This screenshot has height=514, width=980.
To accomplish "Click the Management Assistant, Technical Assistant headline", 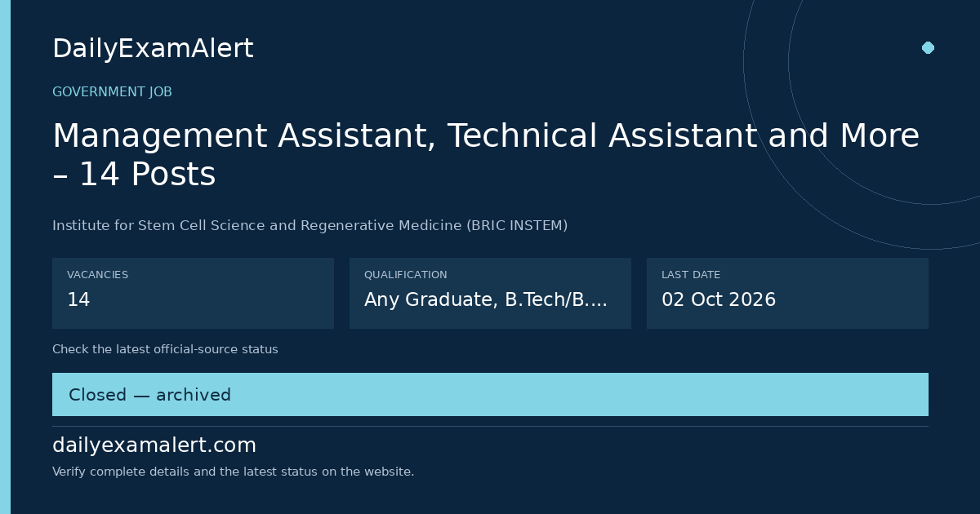I will [486, 155].
